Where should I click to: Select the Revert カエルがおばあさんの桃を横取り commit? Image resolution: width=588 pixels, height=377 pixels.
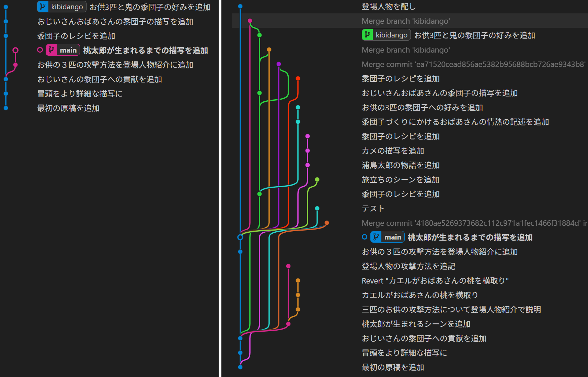click(435, 281)
